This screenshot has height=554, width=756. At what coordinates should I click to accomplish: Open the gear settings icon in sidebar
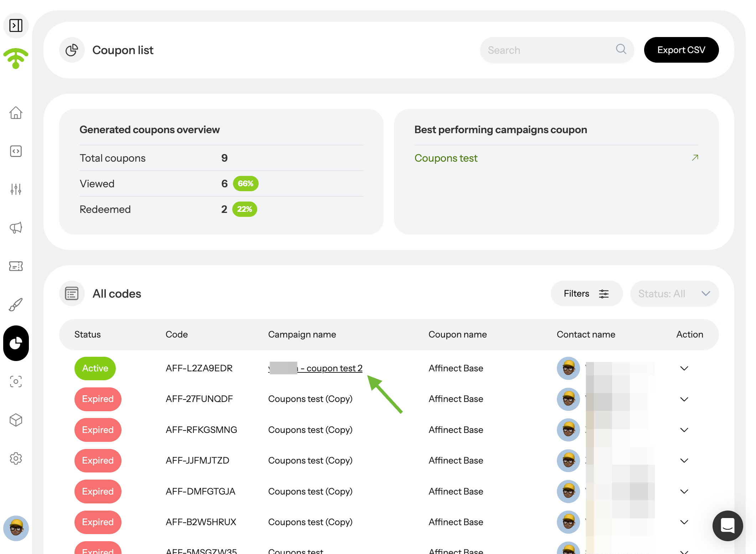coord(16,459)
